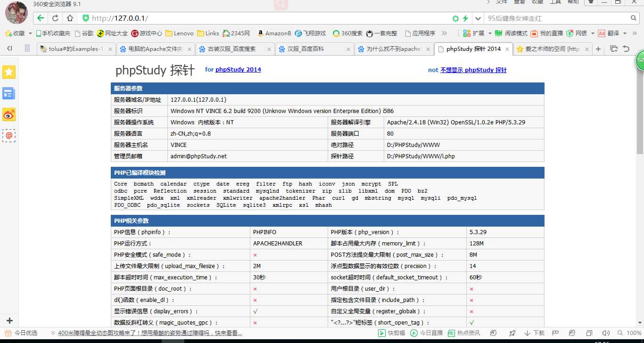This screenshot has height=343, width=644.
Task: Click the tab list window icon
Action: coord(614,49)
